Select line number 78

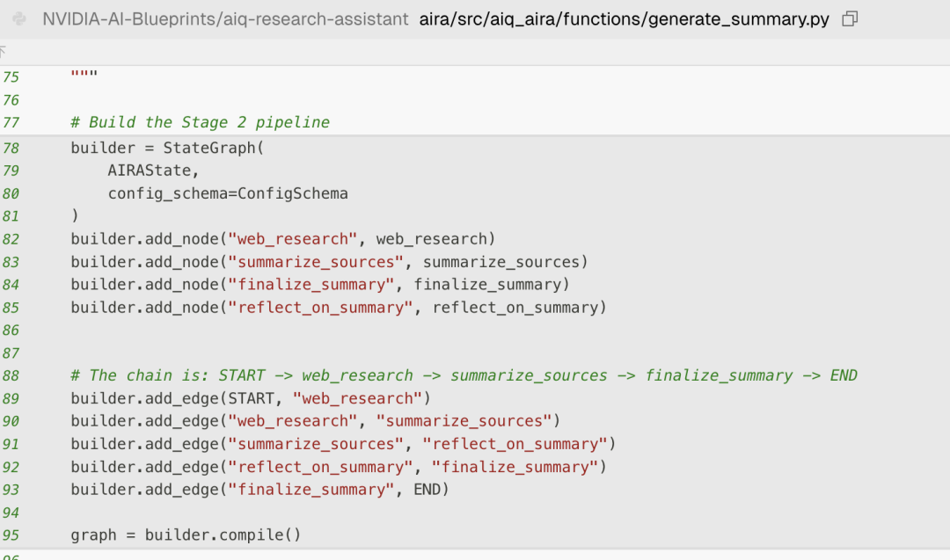11,148
